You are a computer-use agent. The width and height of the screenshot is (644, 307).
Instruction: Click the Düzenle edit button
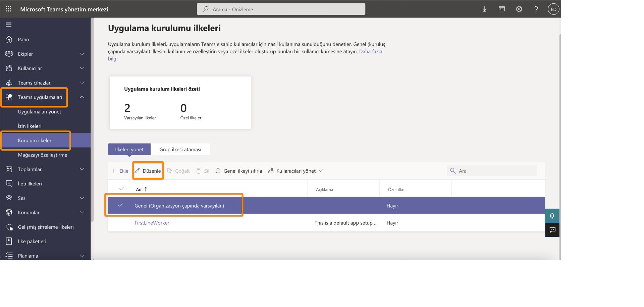(148, 171)
